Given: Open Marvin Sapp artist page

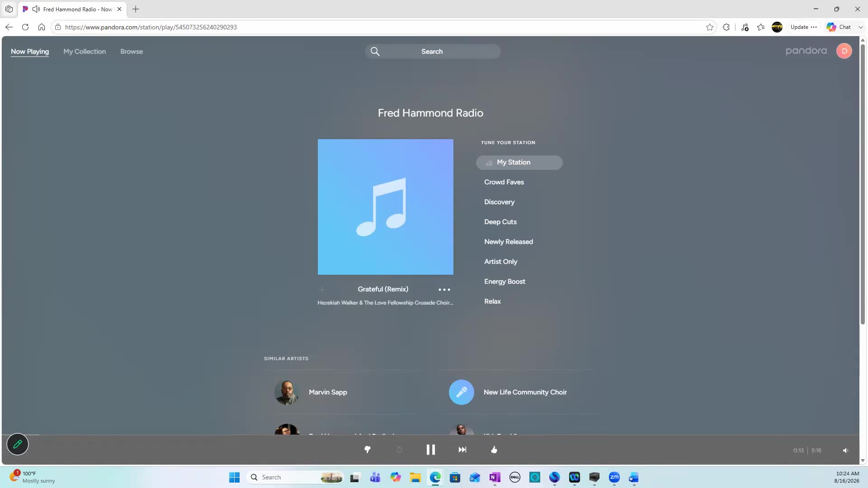Looking at the screenshot, I should [x=328, y=392].
